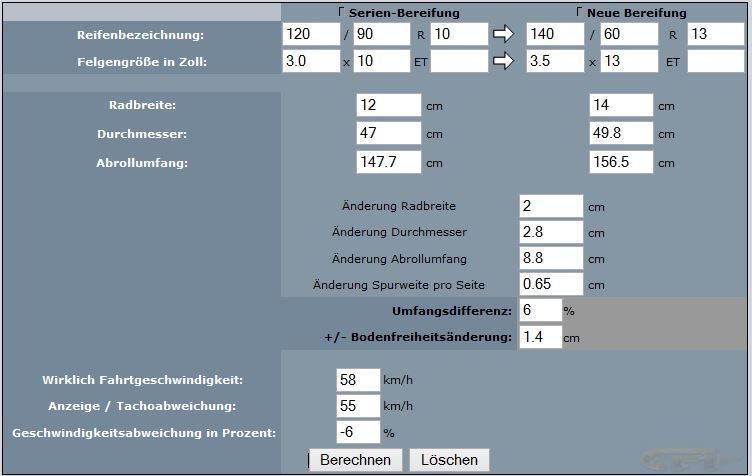The width and height of the screenshot is (752, 476).
Task: Click the Anzeige / Tachoabweichung field showing 55
Action: pos(358,406)
